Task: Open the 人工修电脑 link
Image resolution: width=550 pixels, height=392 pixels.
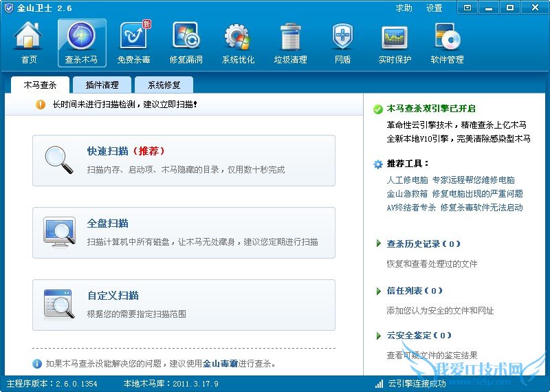Action: tap(407, 180)
